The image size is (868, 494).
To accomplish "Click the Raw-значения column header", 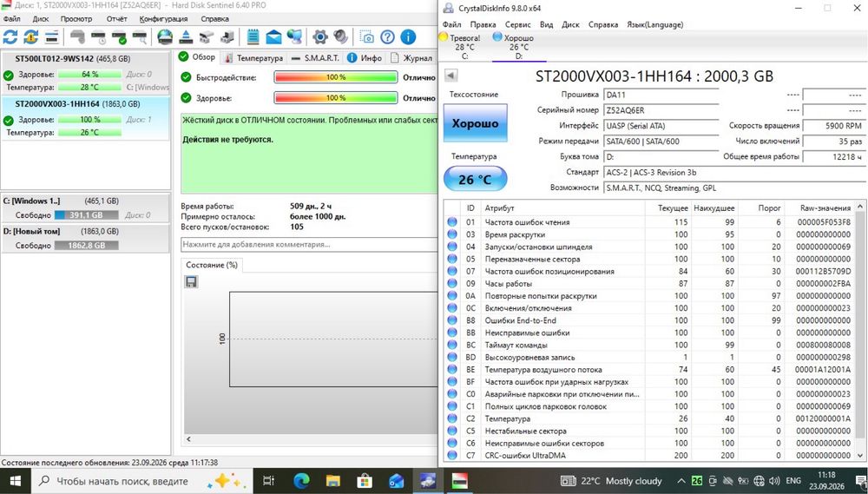I will click(x=820, y=207).
